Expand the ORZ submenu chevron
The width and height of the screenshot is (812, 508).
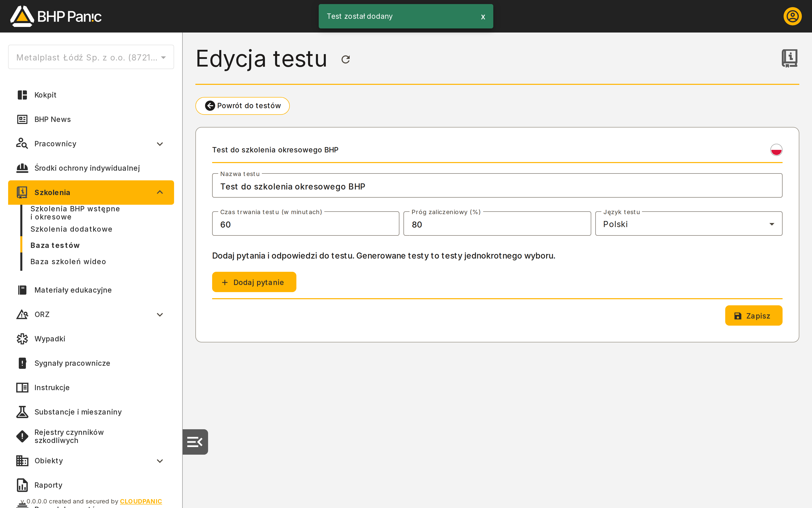point(160,314)
